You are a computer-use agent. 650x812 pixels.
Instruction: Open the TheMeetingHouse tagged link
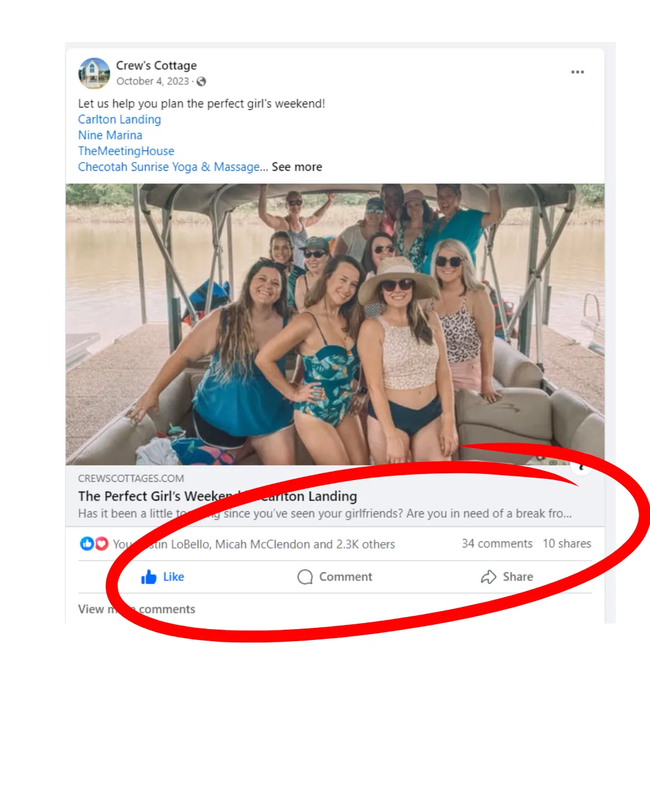pyautogui.click(x=126, y=151)
